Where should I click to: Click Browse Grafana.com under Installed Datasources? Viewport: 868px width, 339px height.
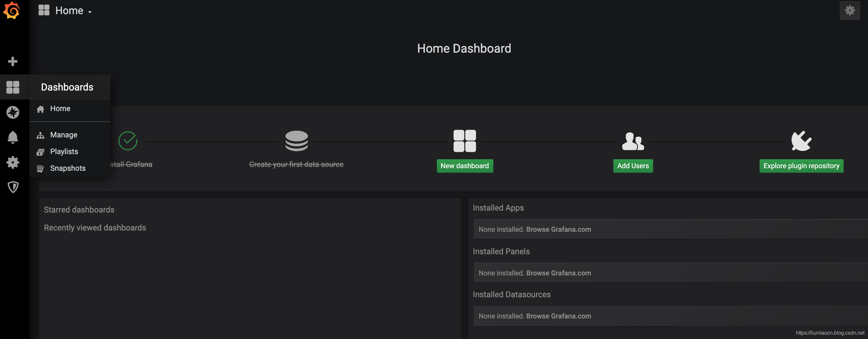pos(558,316)
